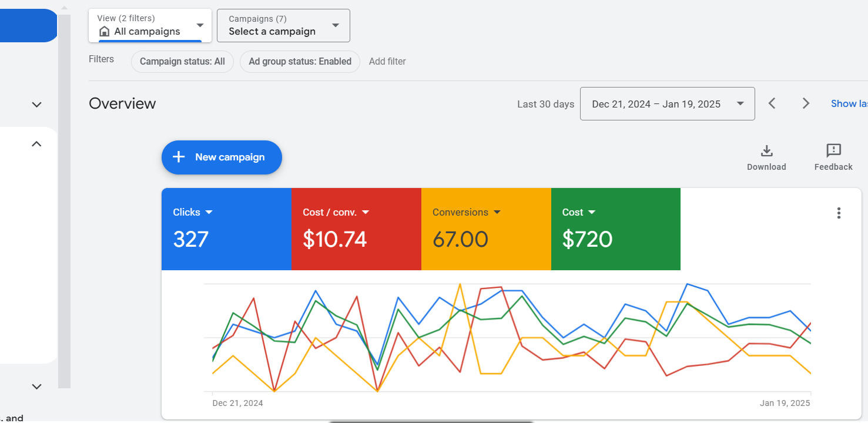Viewport: 868px width, 423px height.
Task: Open the Clicks metric dropdown arrow
Action: pyautogui.click(x=209, y=213)
